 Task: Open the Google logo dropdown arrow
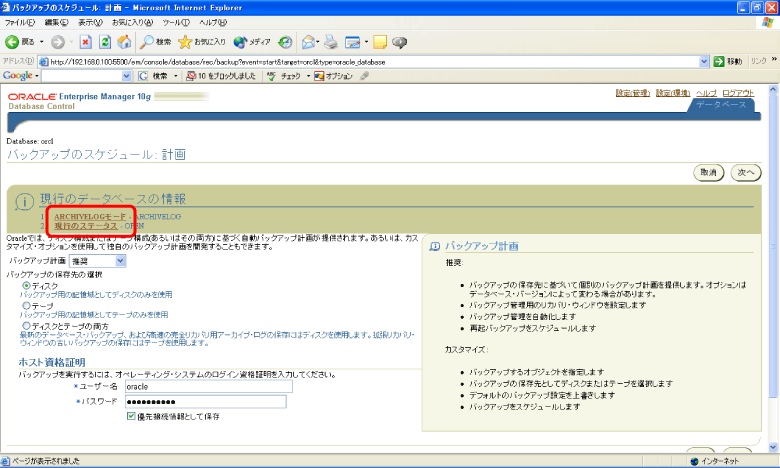[37, 76]
